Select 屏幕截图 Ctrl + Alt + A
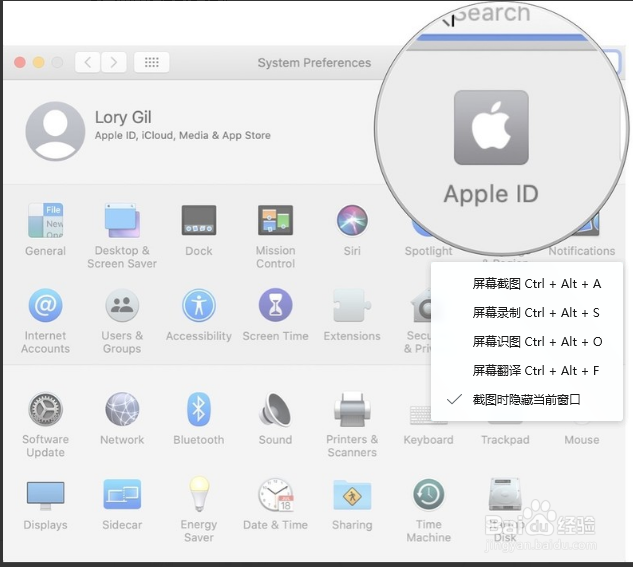 [x=526, y=284]
